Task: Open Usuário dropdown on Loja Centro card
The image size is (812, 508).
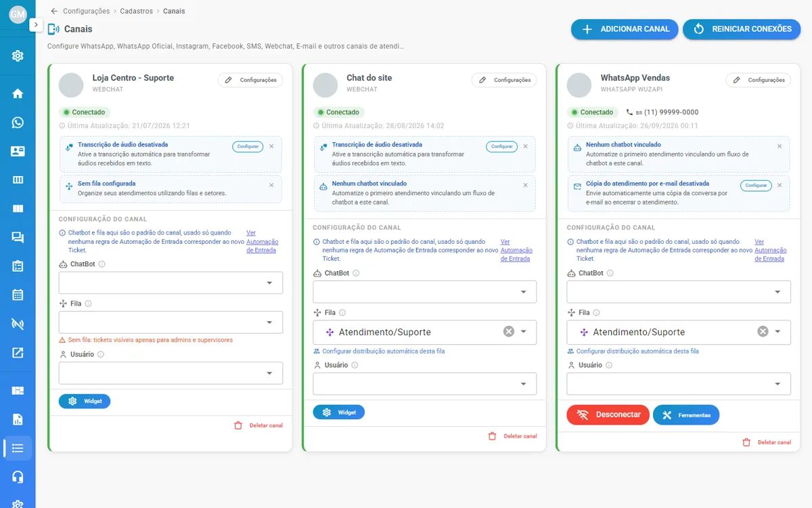Action: click(x=171, y=373)
